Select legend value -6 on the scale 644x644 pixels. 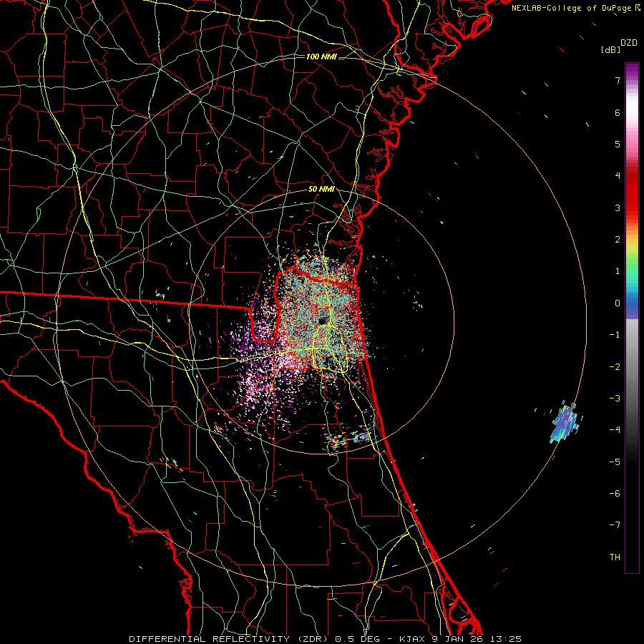point(615,494)
